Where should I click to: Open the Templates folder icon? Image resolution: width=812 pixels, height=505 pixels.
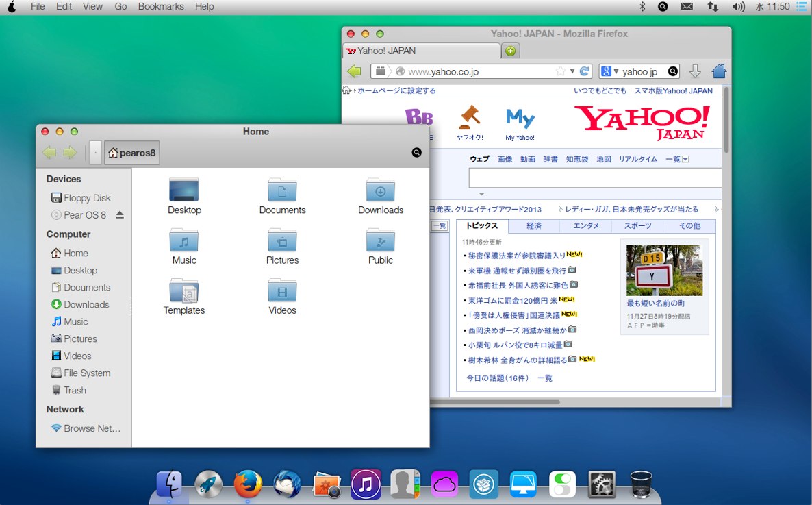[x=184, y=291]
